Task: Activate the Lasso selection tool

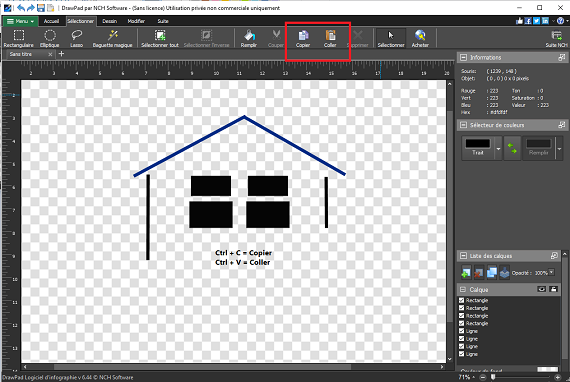Action: pyautogui.click(x=76, y=39)
